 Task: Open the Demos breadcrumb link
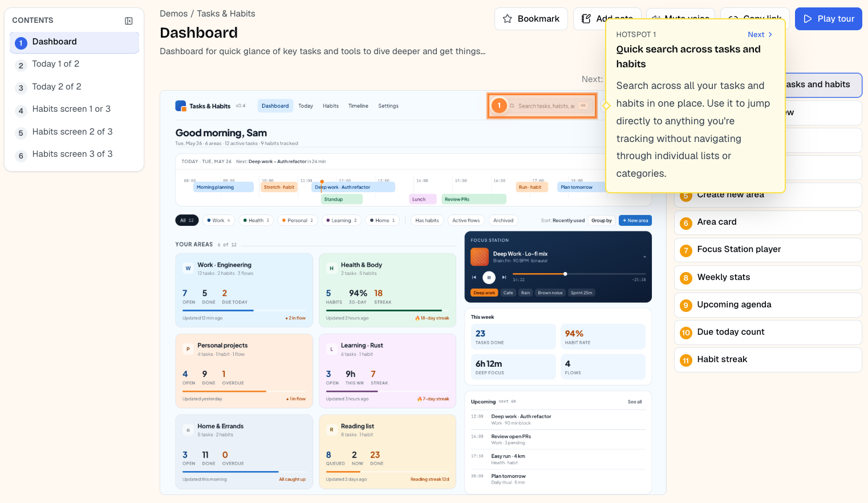pos(173,14)
